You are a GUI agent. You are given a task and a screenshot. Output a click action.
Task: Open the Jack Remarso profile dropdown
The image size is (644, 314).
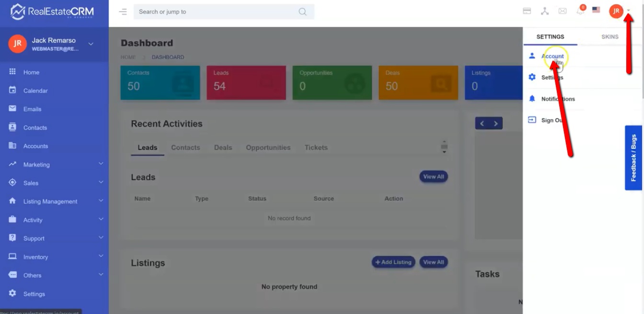tap(91, 44)
